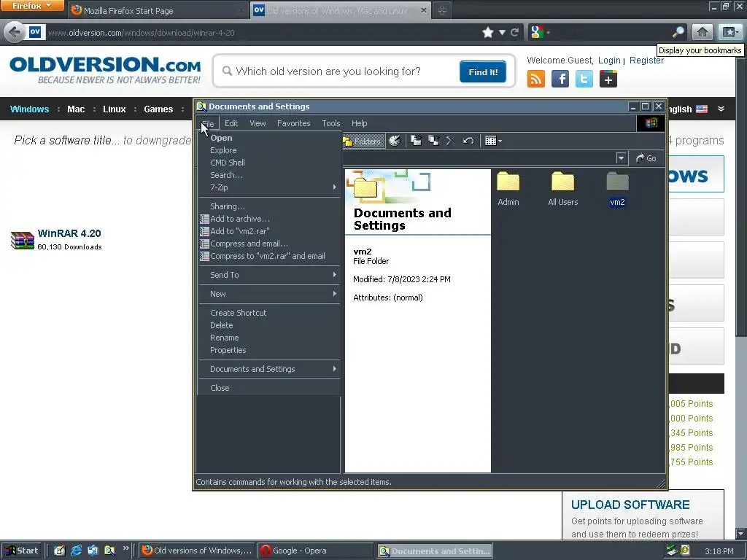
Task: Select the All Users folder
Action: tap(562, 189)
